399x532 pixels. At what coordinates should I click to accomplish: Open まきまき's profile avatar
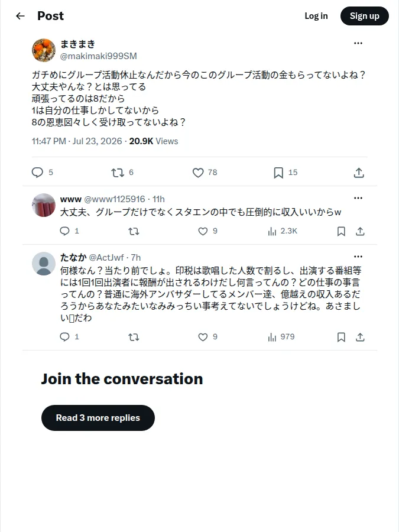44,50
